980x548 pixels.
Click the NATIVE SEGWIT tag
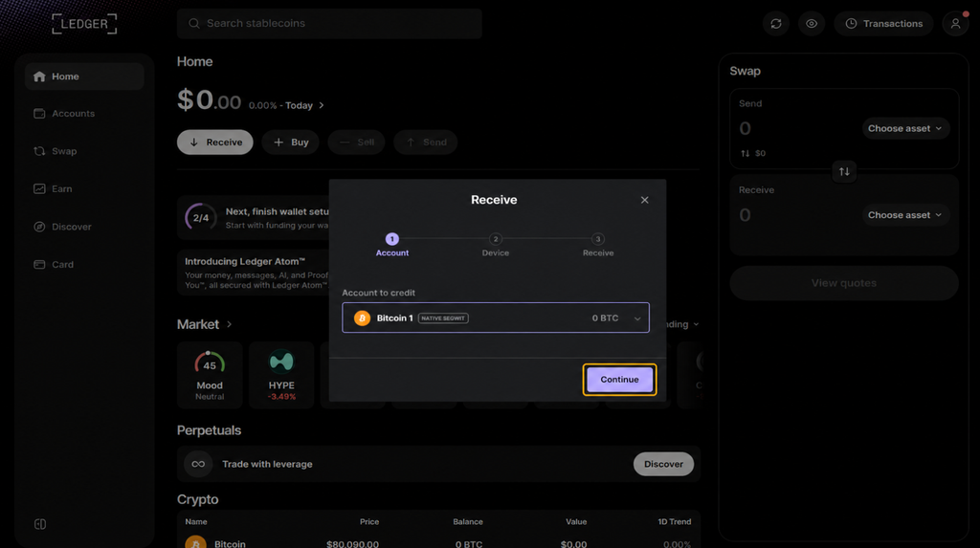(443, 318)
